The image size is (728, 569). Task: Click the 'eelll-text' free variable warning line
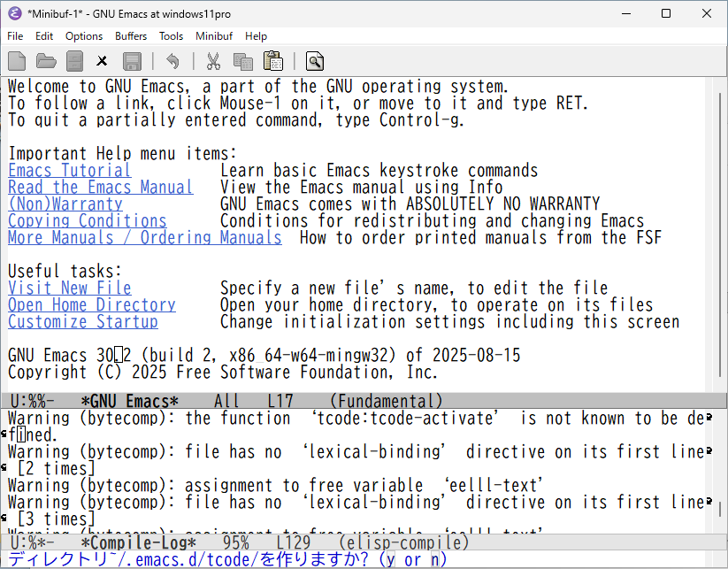(x=275, y=486)
